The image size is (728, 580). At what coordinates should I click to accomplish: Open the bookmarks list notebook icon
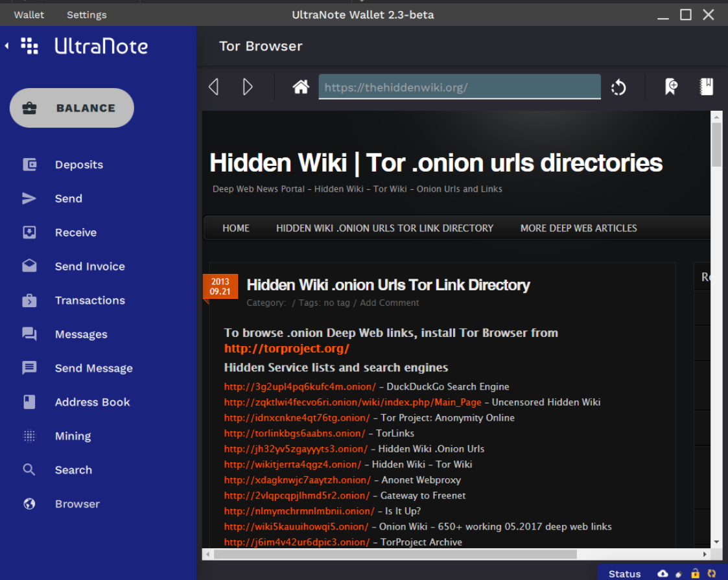706,87
